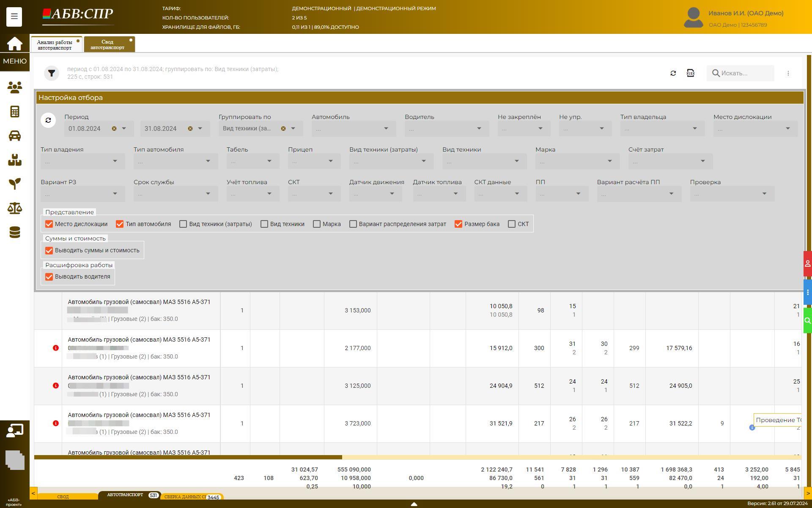This screenshot has height=508, width=812.
Task: Reset filters with round refresh button
Action: point(48,120)
